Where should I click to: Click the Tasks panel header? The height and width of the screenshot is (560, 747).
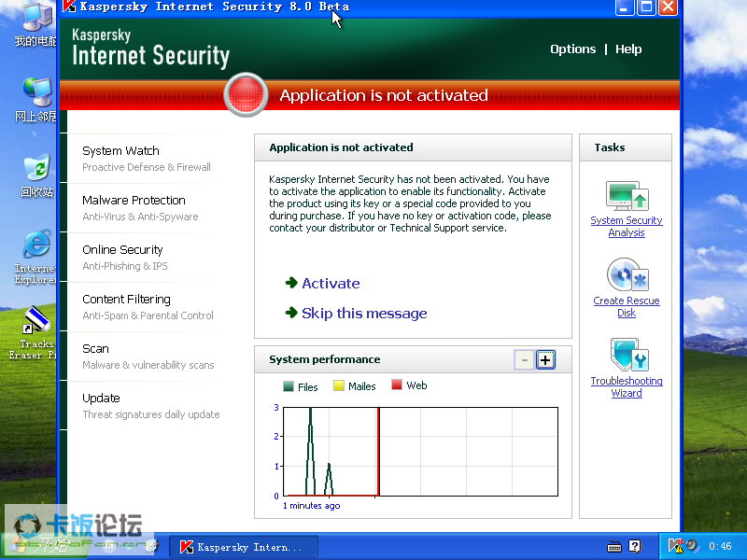tap(626, 147)
